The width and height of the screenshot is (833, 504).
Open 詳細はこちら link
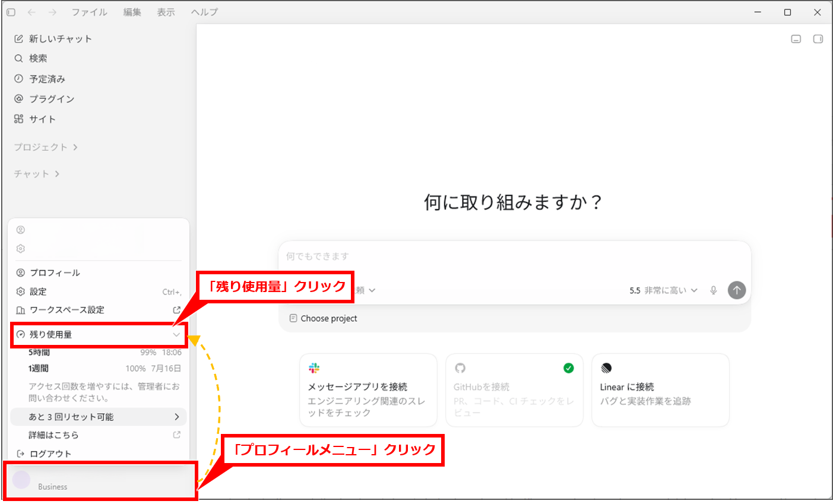click(99, 435)
